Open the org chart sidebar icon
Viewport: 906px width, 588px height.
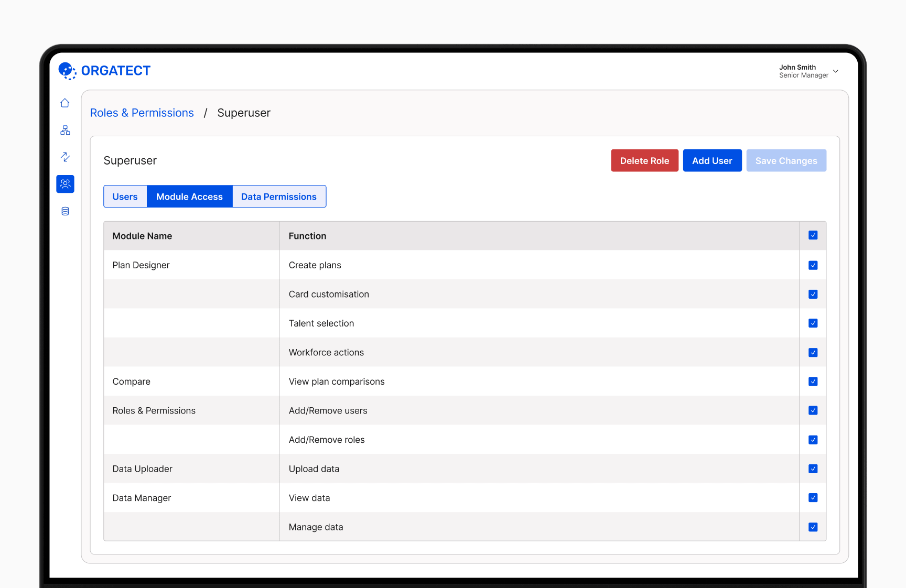point(65,130)
